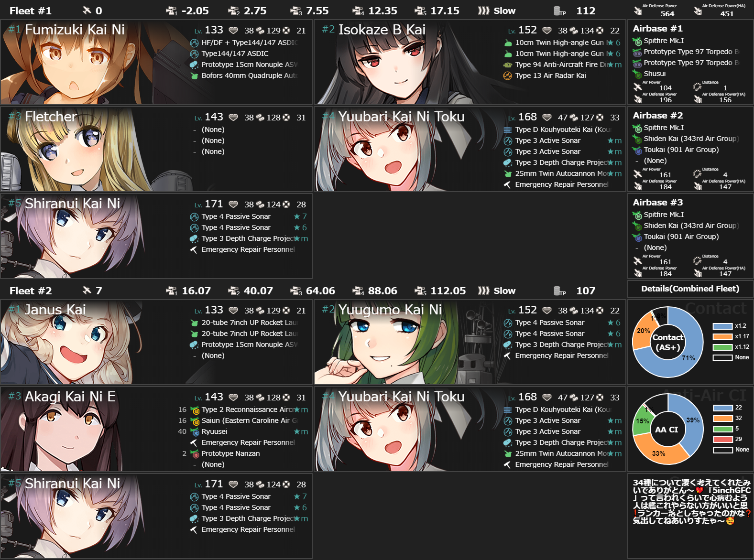Click the "Lv. 152" label on Isokaze B Kai
Viewport: 754px width, 560px height.
523,30
